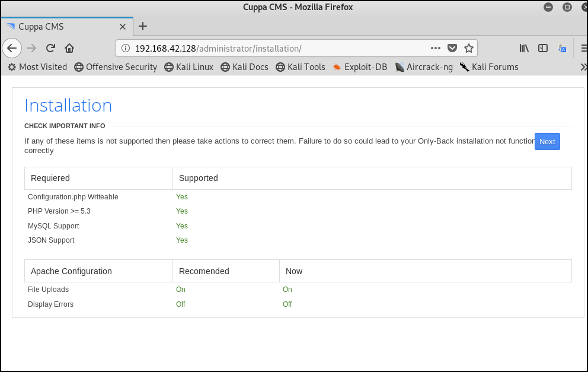Show more bookmarks toolbar items

583,67
